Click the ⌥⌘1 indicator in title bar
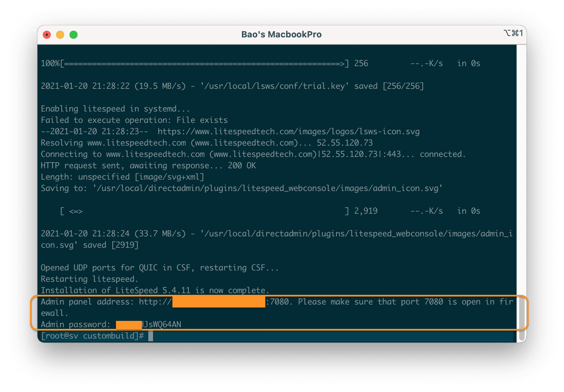This screenshot has height=392, width=564. click(x=512, y=33)
